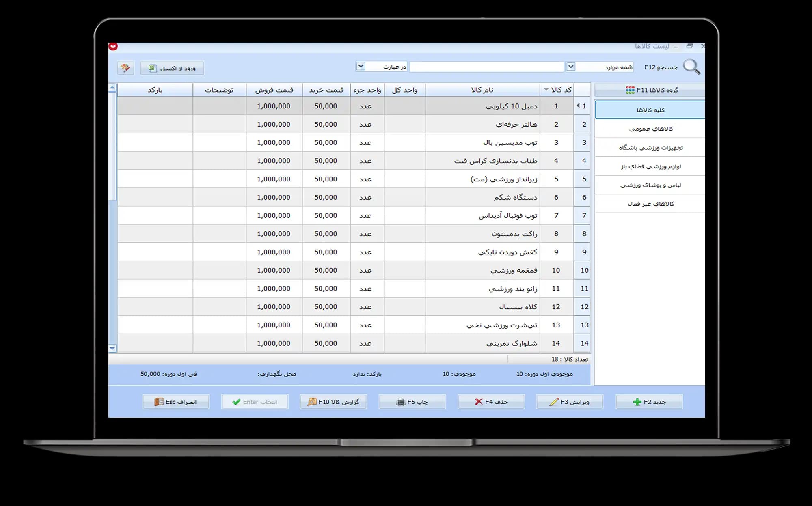The height and width of the screenshot is (506, 812).
Task: Click the printer Print F5 button
Action: [412, 402]
